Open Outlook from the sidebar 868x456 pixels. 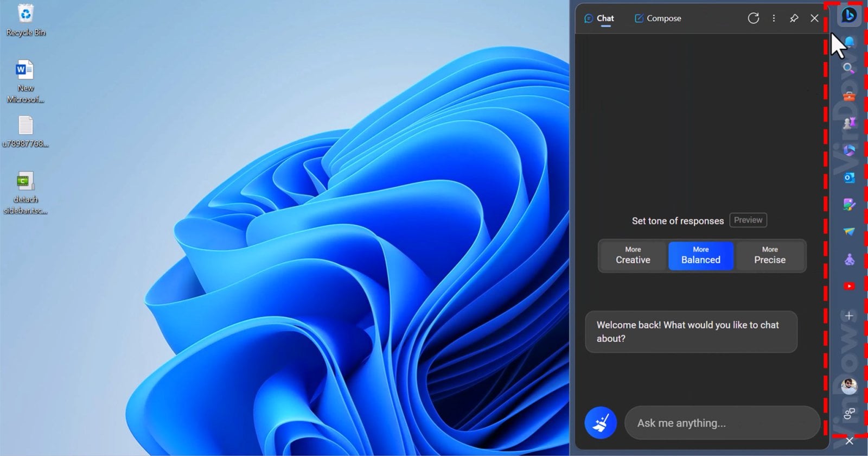(849, 178)
